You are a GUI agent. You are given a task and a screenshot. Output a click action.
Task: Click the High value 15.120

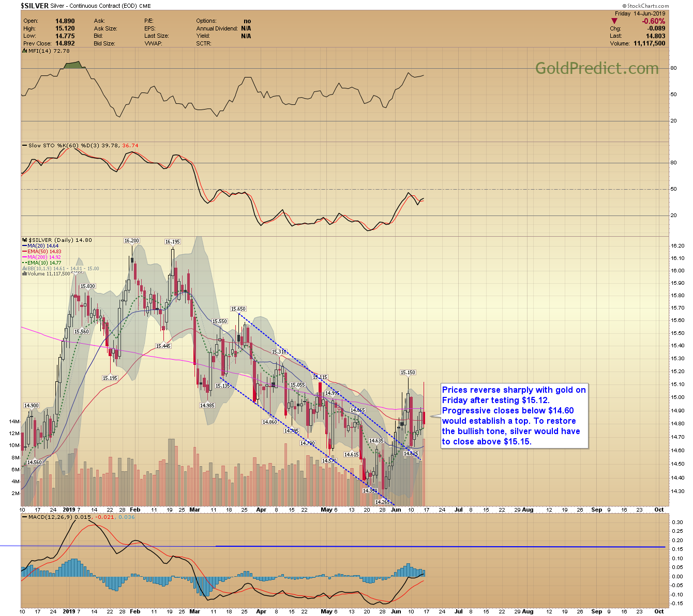click(65, 28)
